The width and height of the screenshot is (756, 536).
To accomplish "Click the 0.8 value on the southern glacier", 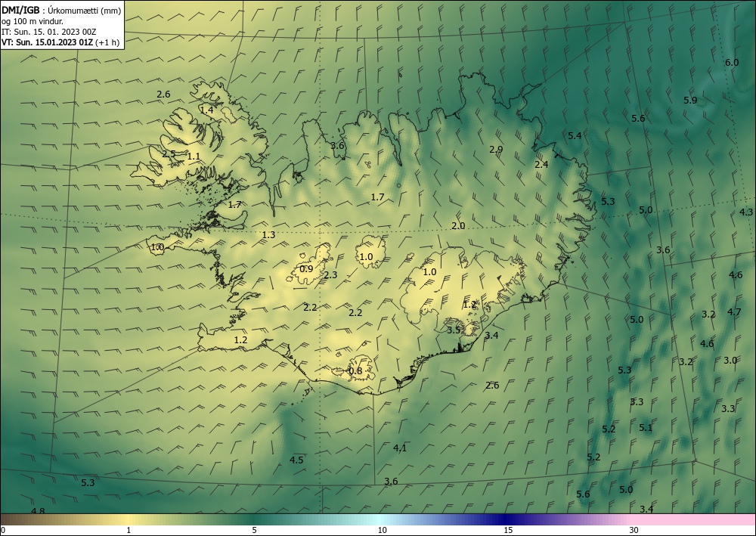I will (355, 370).
